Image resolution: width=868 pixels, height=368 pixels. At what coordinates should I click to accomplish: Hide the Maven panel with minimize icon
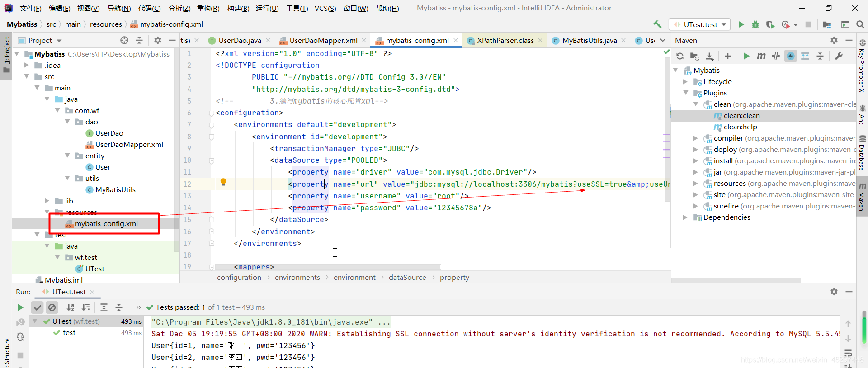coord(849,40)
